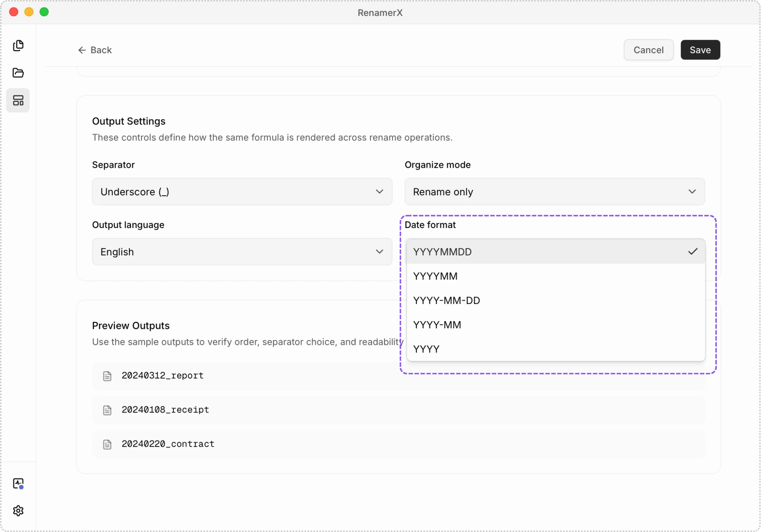The height and width of the screenshot is (532, 761).
Task: Open the Organize mode dropdown
Action: [x=554, y=192]
